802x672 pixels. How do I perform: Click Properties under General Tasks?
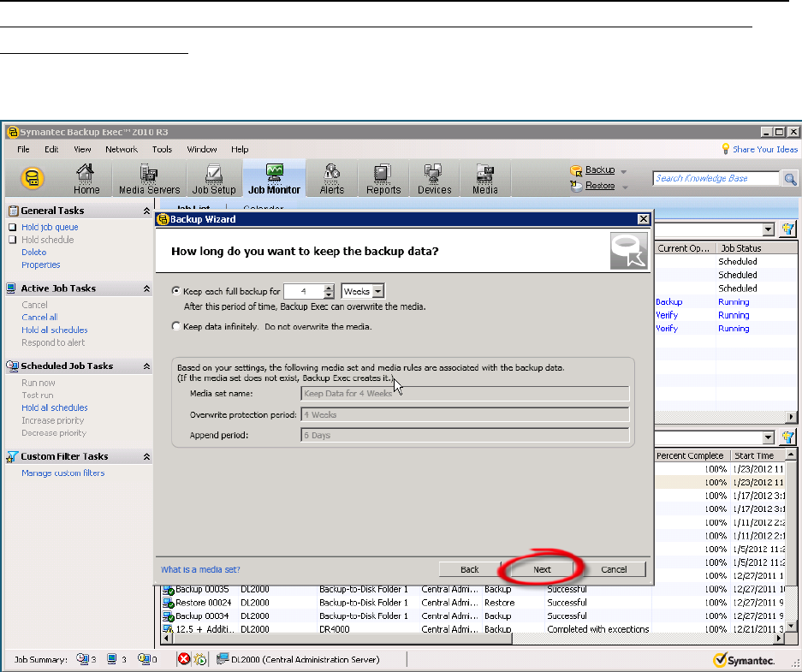(x=41, y=265)
